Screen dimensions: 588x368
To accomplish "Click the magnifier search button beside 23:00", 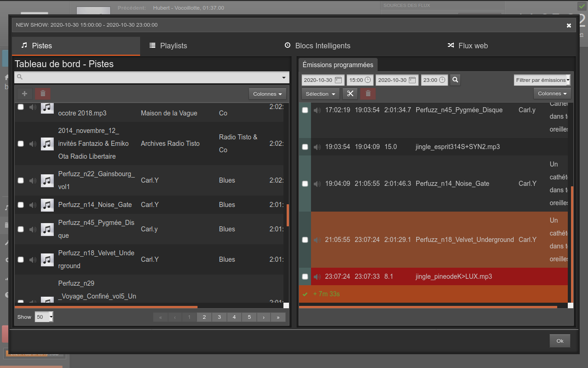I will pyautogui.click(x=455, y=80).
